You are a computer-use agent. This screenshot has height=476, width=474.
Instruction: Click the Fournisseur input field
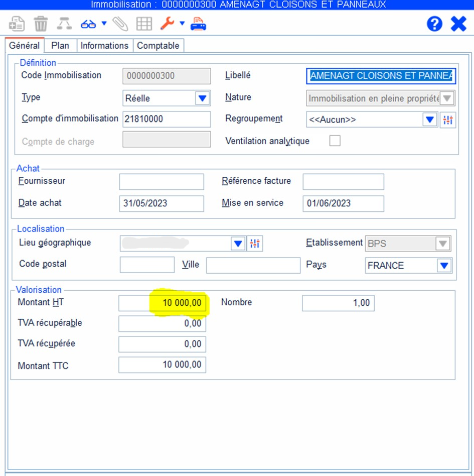(x=162, y=182)
